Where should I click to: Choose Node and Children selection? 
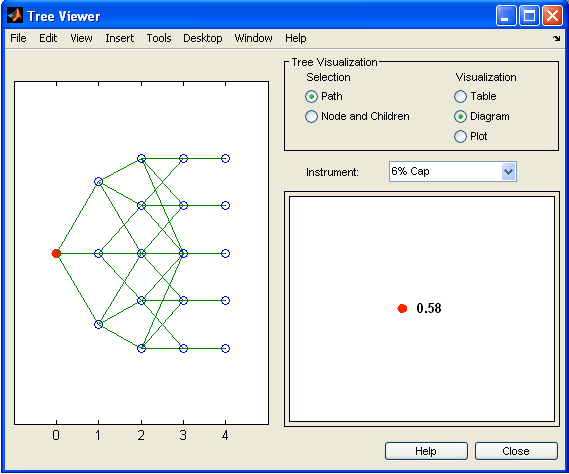[x=311, y=117]
